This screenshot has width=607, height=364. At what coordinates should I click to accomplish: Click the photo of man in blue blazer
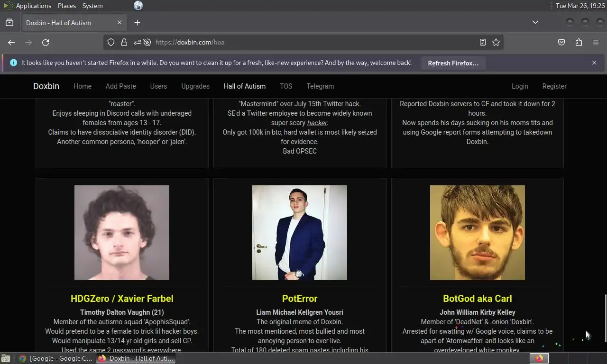pos(300,233)
